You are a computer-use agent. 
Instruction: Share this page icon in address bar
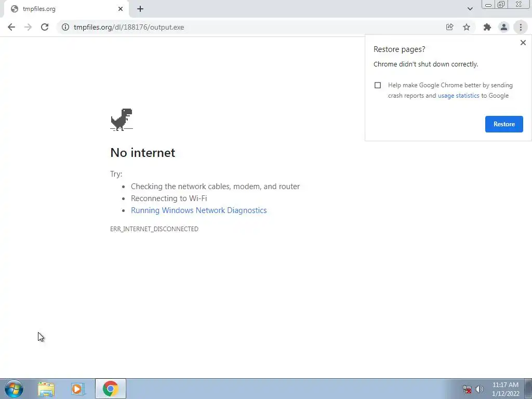449,27
